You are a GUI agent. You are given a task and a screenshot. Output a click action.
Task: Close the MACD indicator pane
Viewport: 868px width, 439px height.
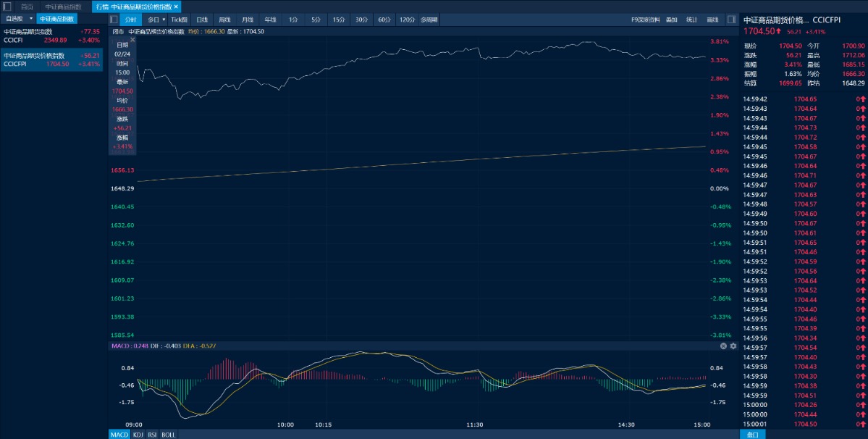(x=723, y=346)
